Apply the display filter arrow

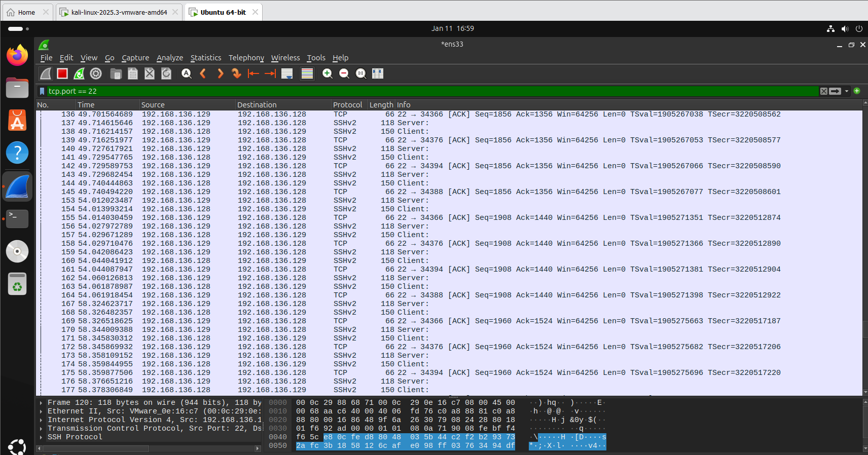(x=835, y=91)
